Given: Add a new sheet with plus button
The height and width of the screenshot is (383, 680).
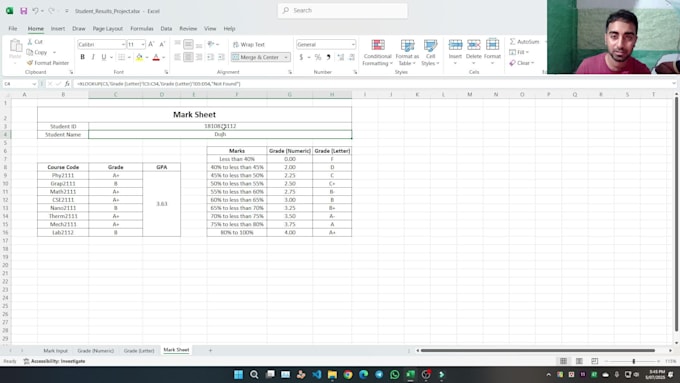Looking at the screenshot, I should coord(210,350).
